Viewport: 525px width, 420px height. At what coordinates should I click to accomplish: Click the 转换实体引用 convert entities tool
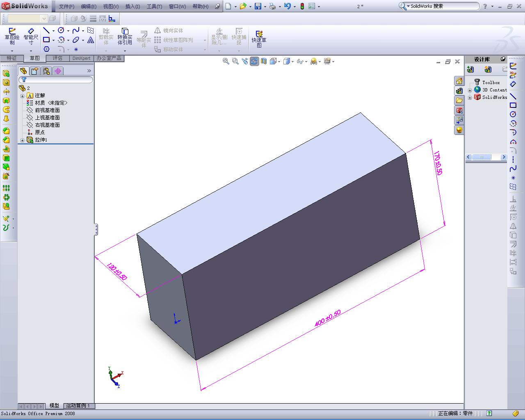(x=125, y=37)
